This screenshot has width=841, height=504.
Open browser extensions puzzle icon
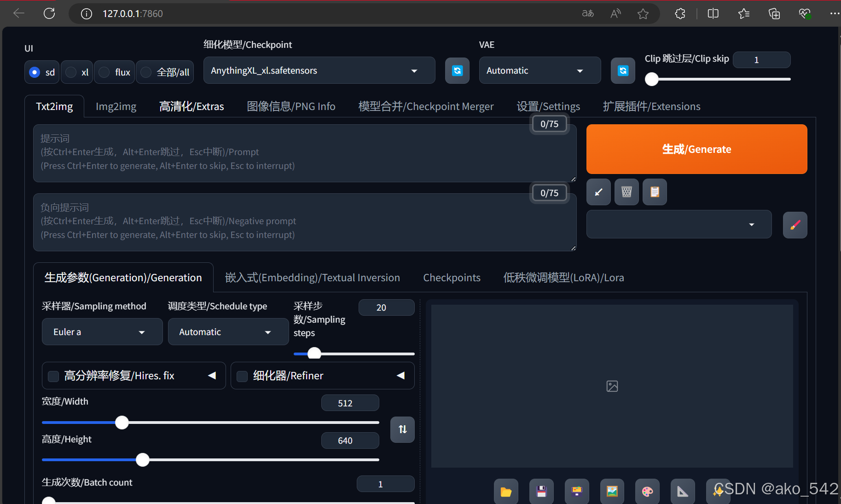click(x=680, y=14)
